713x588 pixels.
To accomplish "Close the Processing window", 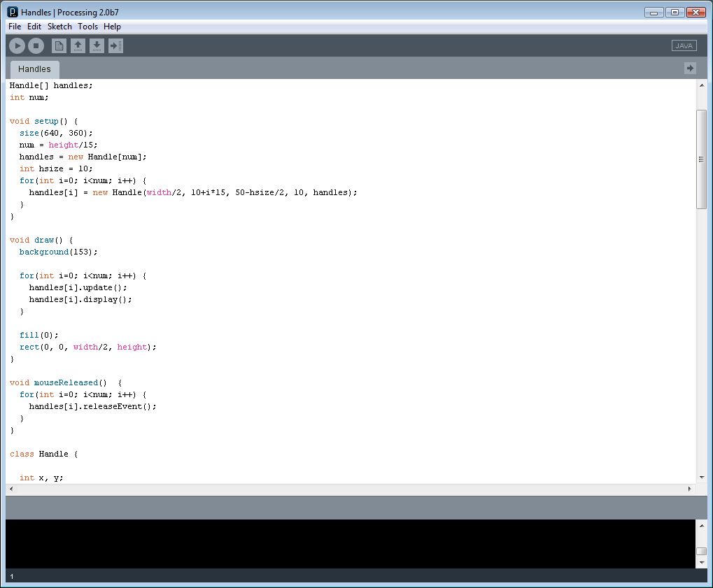I will (x=696, y=13).
